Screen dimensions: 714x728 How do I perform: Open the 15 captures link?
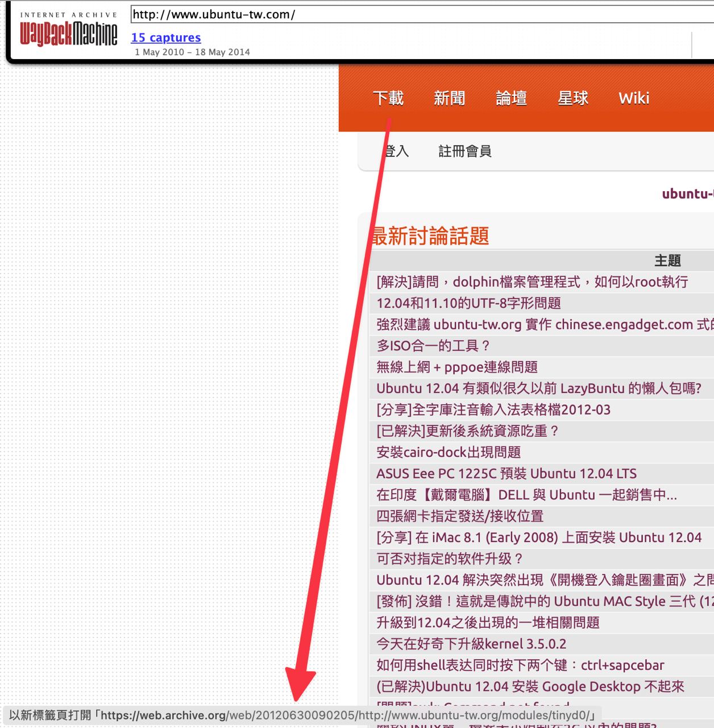click(x=165, y=38)
